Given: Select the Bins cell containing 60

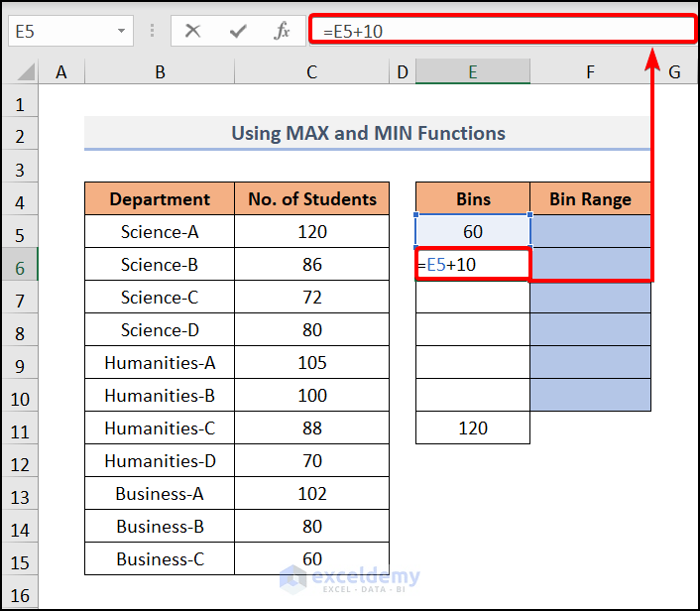Looking at the screenshot, I should click(473, 232).
